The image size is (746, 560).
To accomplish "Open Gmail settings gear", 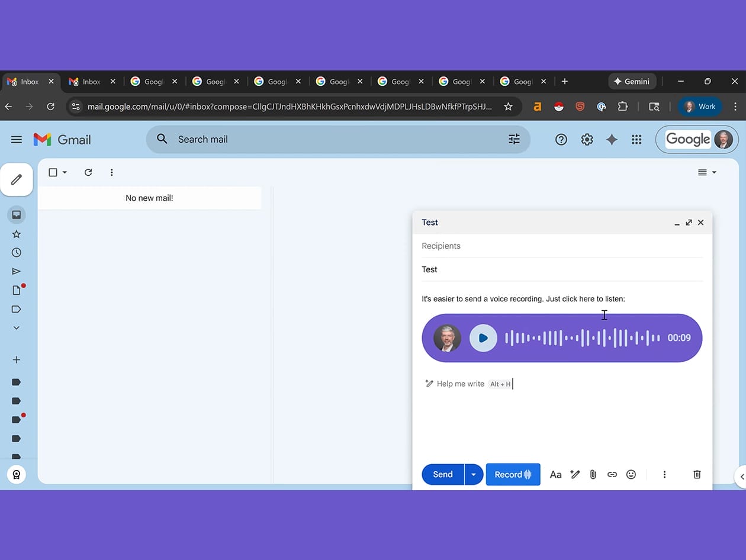I will click(x=587, y=140).
